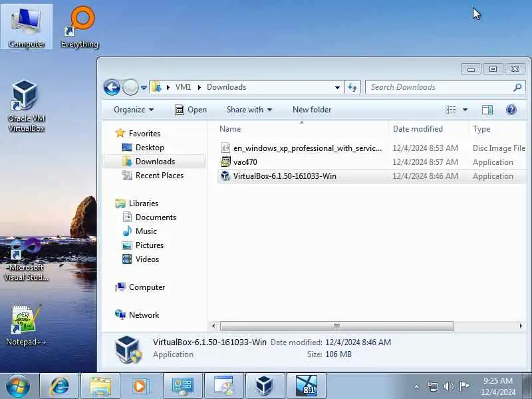The height and width of the screenshot is (399, 532).
Task: Toggle the preview pane button
Action: coord(487,110)
